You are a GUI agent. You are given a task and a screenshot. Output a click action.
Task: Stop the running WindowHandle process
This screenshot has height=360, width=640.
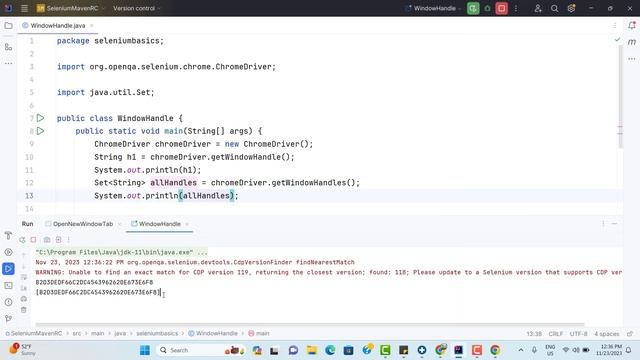pos(502,8)
